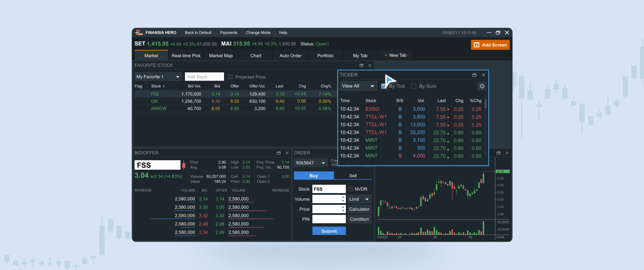The height and width of the screenshot is (270, 644).
Task: Open the Help menu
Action: coord(283,32)
